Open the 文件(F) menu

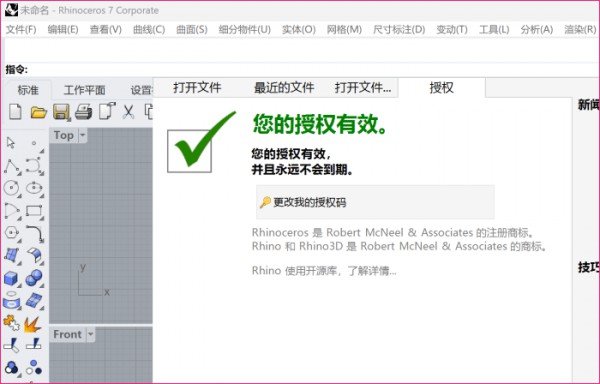pos(21,29)
